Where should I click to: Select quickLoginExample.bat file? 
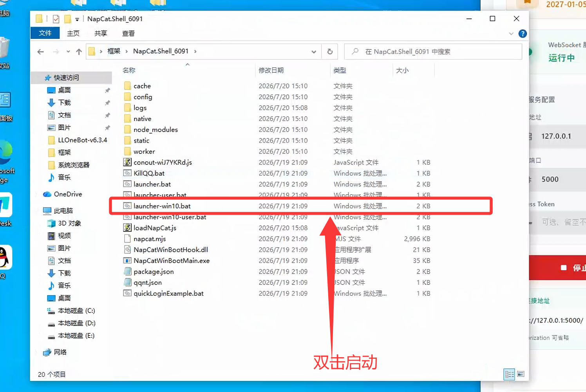coord(168,294)
